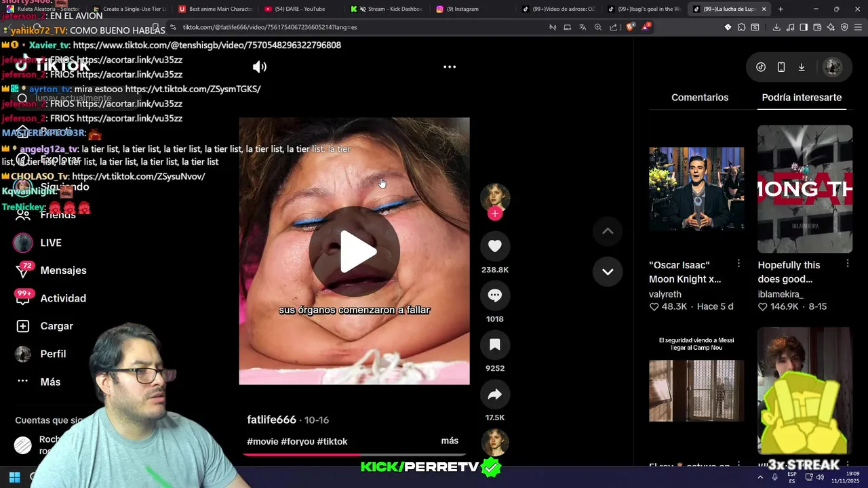This screenshot has height=488, width=868.
Task: Open the browser extensions puzzle icon
Action: click(742, 27)
